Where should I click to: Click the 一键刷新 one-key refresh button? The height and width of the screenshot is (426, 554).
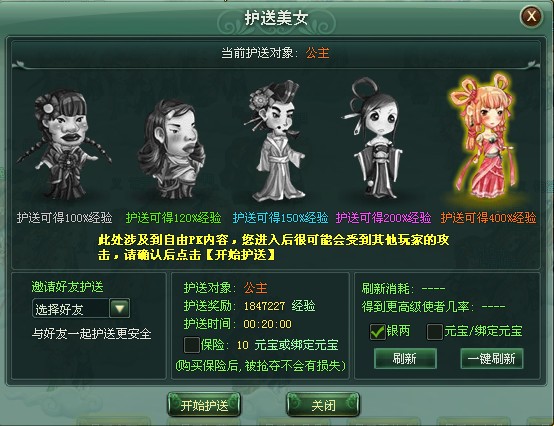[x=491, y=359]
